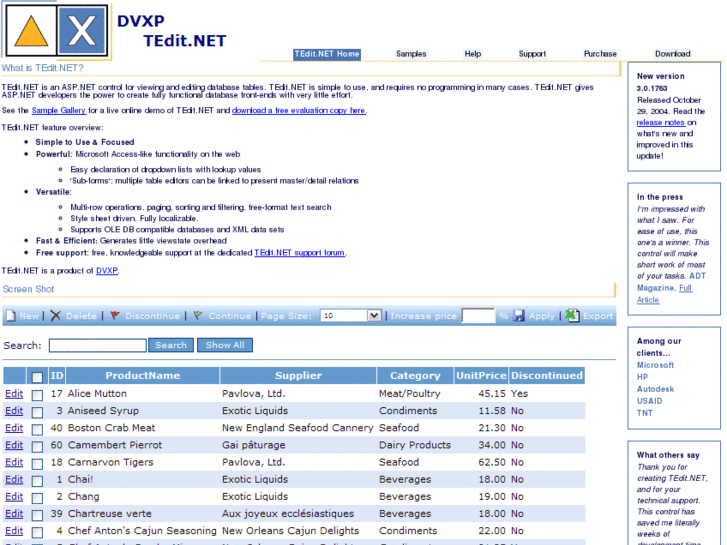Check the Aniseed Syrup row checkbox
This screenshot has height=545, width=727.
pyautogui.click(x=37, y=412)
